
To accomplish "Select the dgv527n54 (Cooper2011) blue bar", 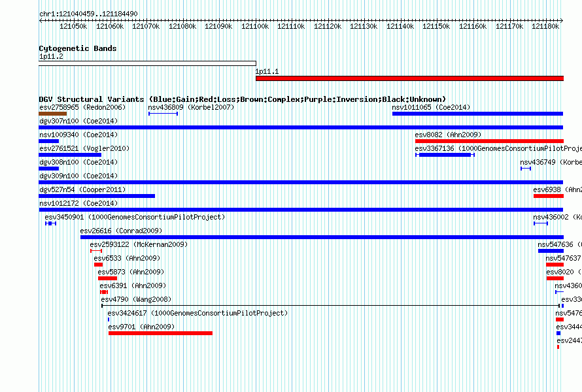I will [97, 196].
